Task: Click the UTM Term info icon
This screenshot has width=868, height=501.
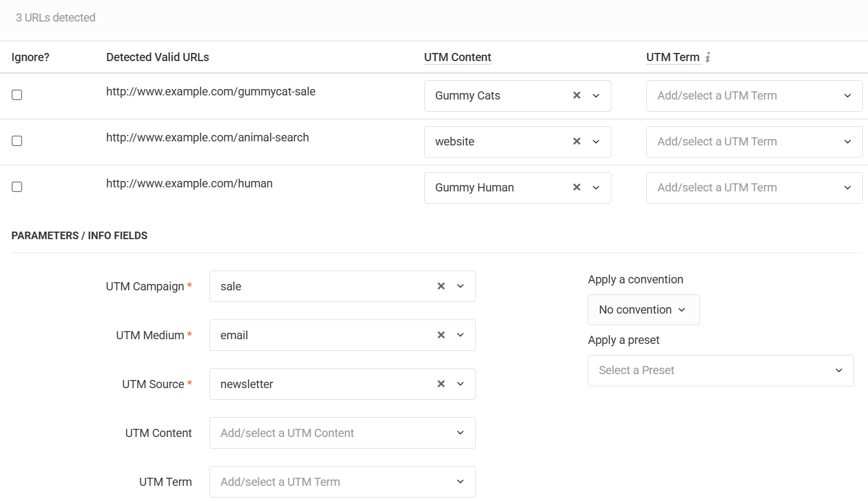Action: (708, 57)
